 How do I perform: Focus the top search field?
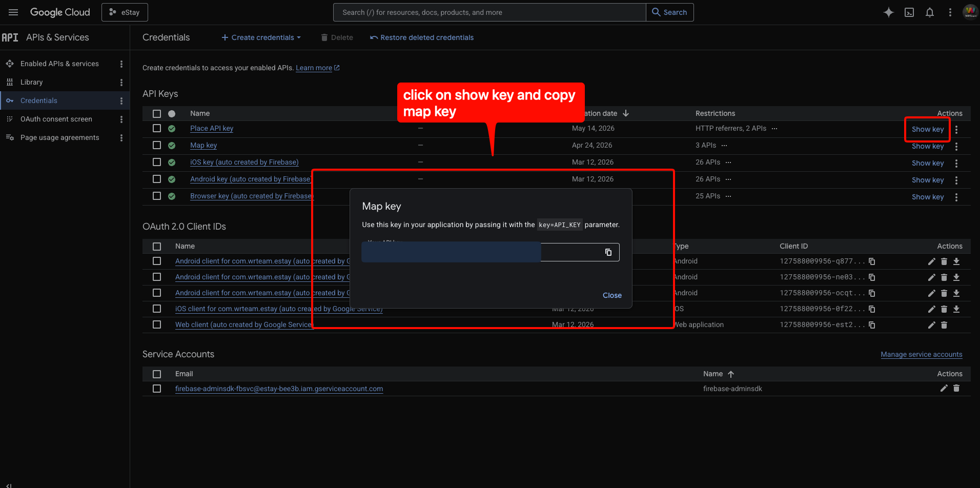click(x=489, y=12)
